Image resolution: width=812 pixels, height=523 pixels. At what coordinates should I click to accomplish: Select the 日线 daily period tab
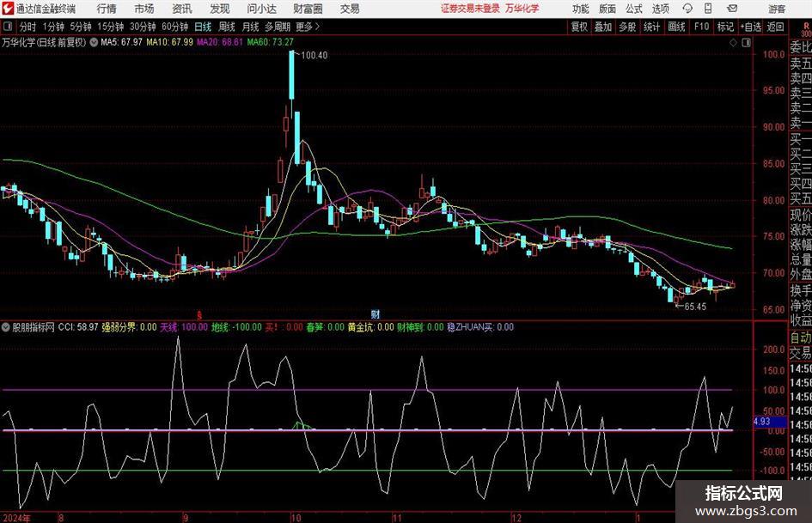(x=203, y=27)
